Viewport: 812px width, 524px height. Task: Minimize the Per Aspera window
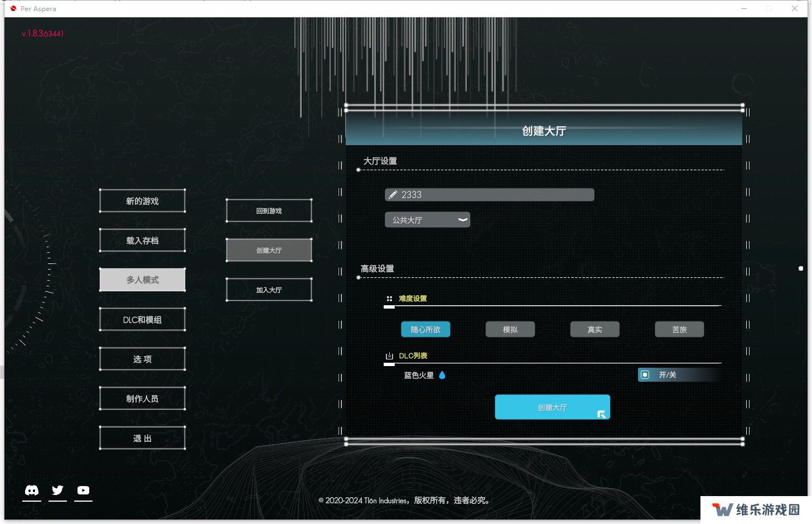pyautogui.click(x=744, y=8)
